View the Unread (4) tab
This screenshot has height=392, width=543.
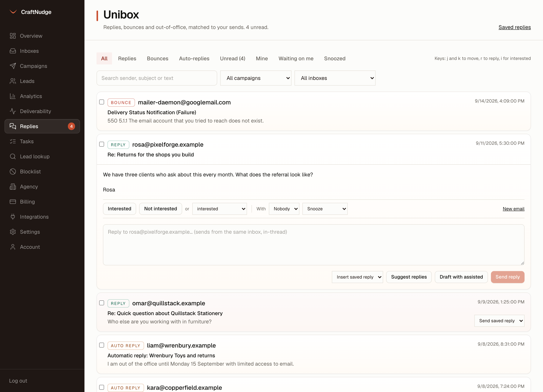[x=232, y=58]
